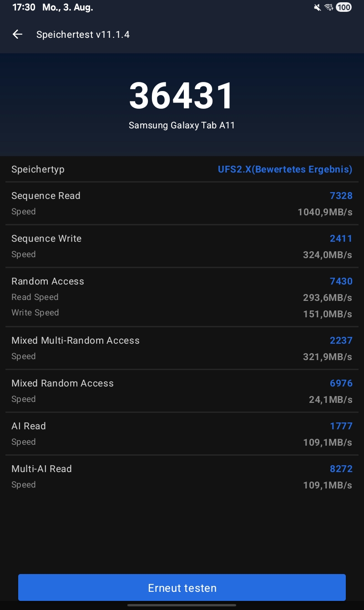Screen dimensions: 364x610
Task: Select the Sequence Write row
Action: point(182,246)
